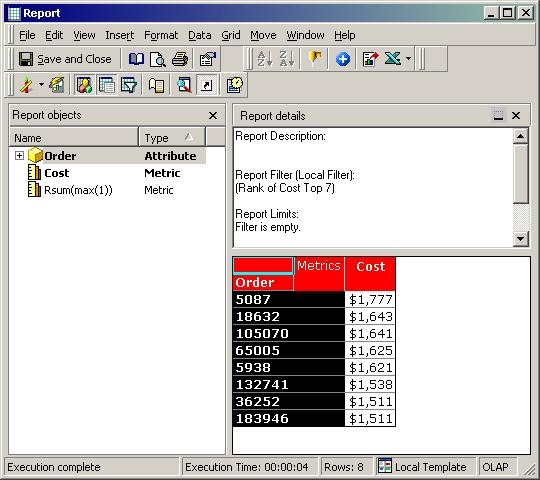Sort descending with the Z-A icon
The image size is (540, 480).
pos(287,59)
